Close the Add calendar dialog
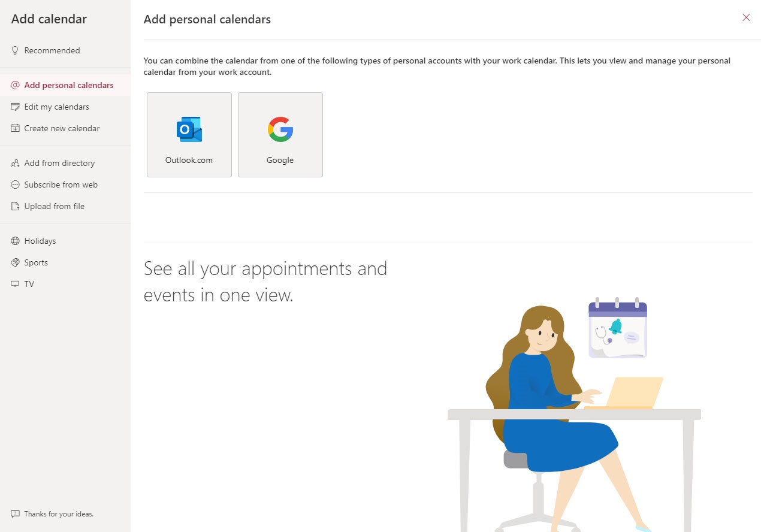 746,17
